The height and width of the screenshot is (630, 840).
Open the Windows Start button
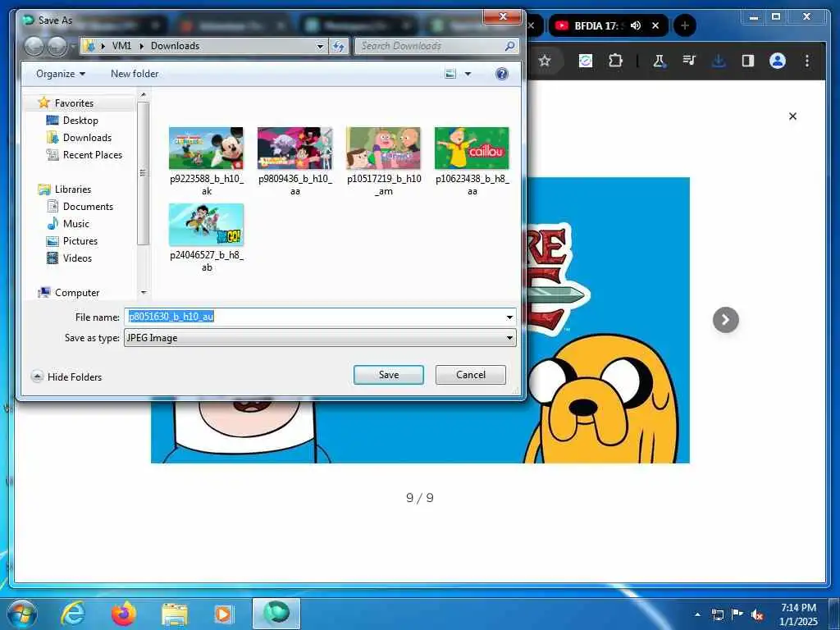coord(22,614)
